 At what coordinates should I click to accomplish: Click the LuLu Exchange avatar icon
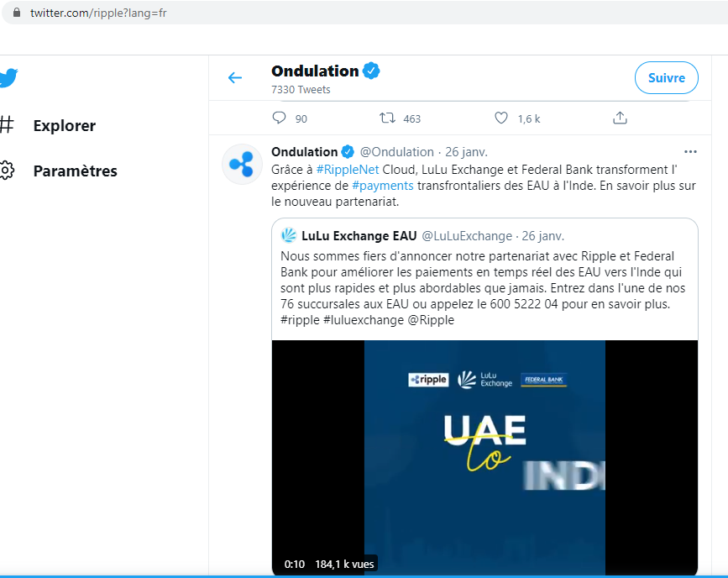pyautogui.click(x=289, y=235)
